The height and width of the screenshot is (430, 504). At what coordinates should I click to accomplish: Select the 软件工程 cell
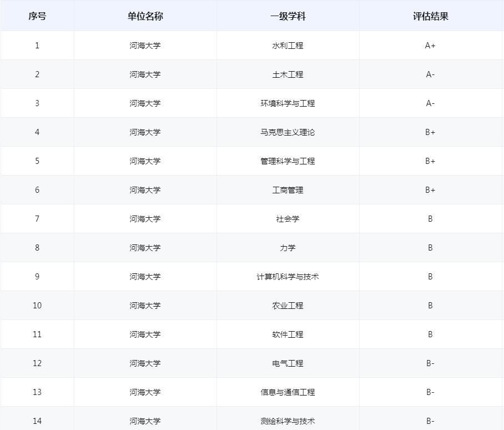click(x=288, y=334)
